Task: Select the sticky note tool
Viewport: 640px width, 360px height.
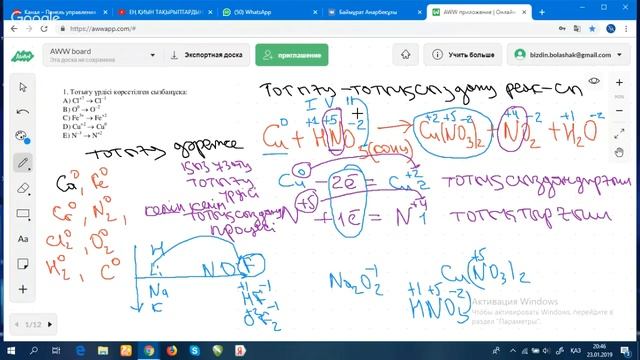Action: 23,264
